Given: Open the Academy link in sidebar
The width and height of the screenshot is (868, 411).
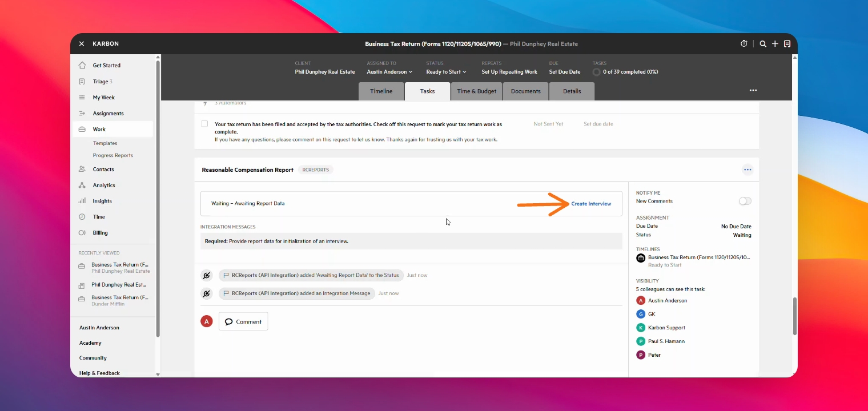Looking at the screenshot, I should (x=90, y=343).
